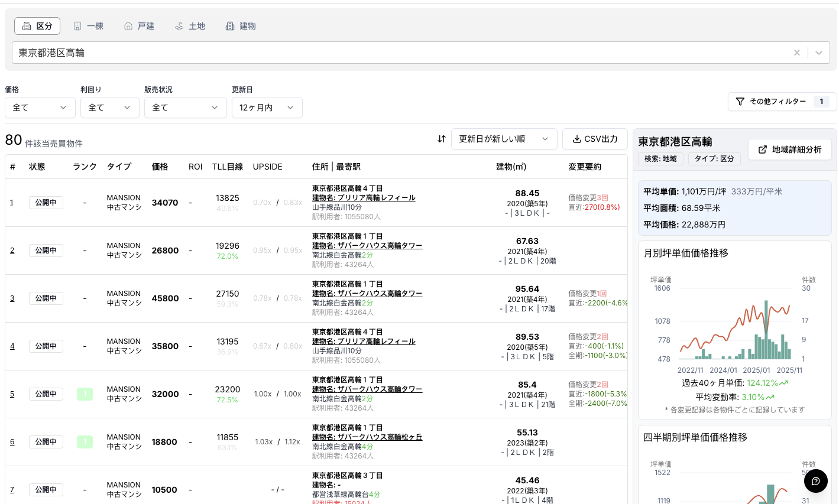Click the 土地 land type icon
This screenshot has width=839, height=504.
(x=179, y=25)
